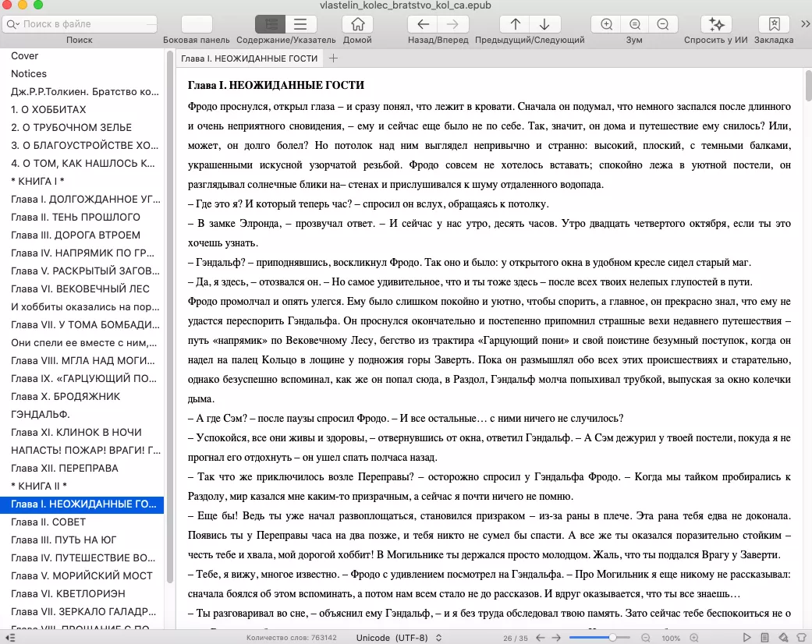The height and width of the screenshot is (644, 812).
Task: Start read-aloud playback
Action: (746, 637)
